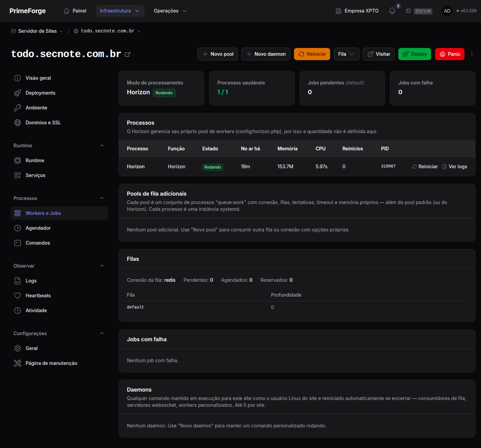This screenshot has width=481, height=448.
Task: Click the red Panic button
Action: point(450,54)
